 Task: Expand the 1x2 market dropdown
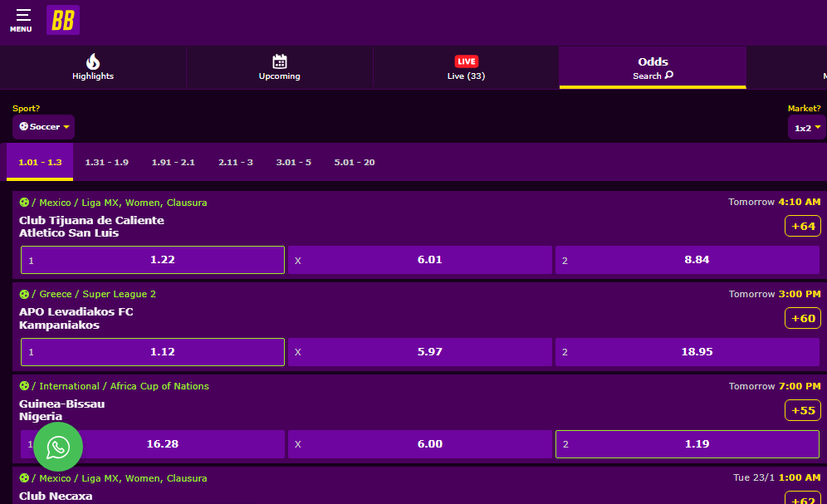click(x=807, y=128)
